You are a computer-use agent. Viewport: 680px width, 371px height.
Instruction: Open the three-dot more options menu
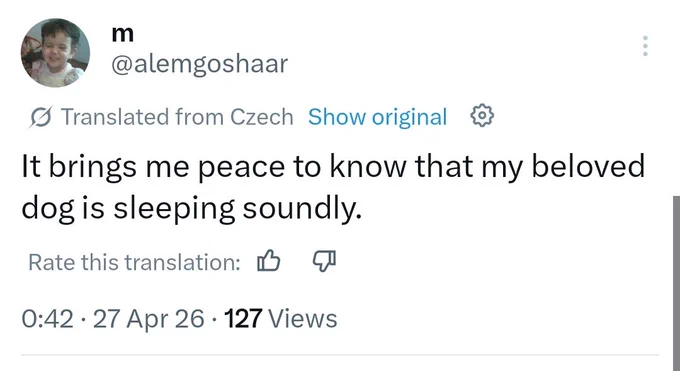pos(645,46)
